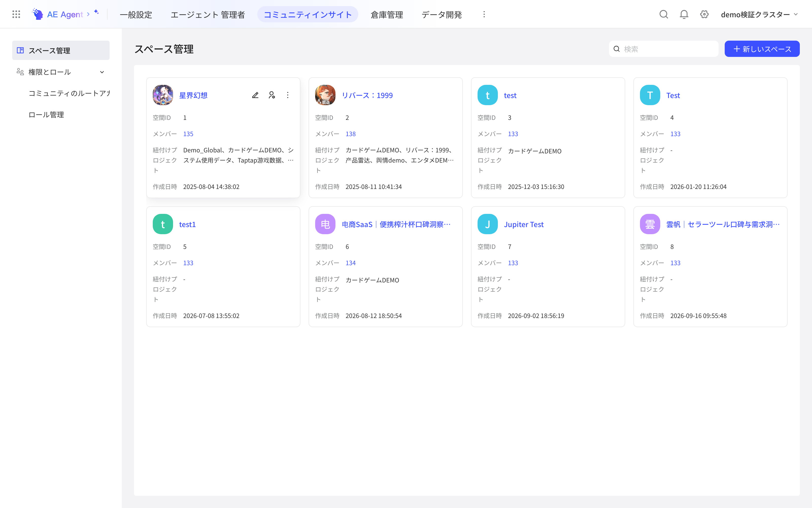
Task: Click the sparkle icon beside AE Agent
Action: tap(97, 12)
